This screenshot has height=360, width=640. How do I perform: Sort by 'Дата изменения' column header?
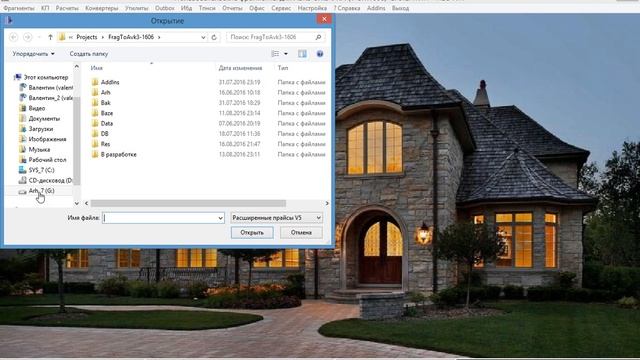[x=240, y=68]
